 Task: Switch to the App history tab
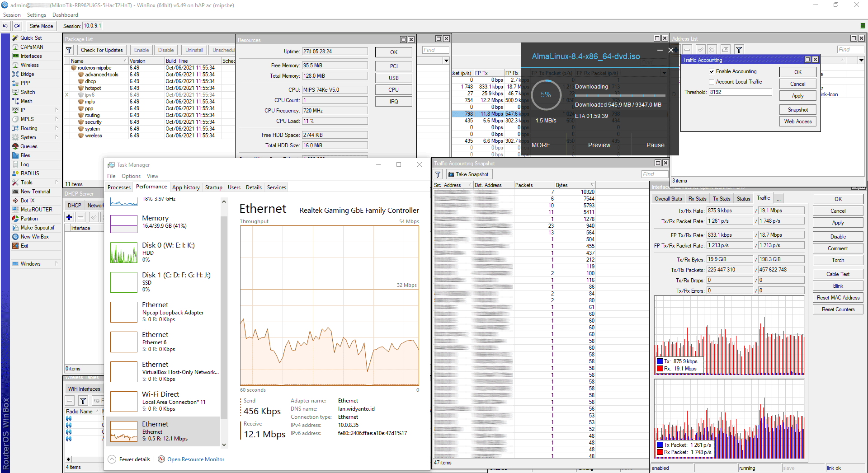(x=186, y=187)
